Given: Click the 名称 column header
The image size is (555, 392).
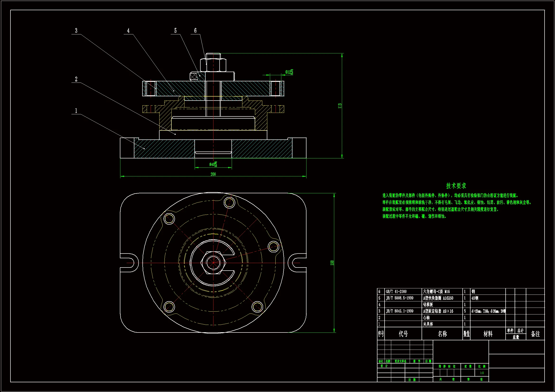Looking at the screenshot, I should (x=442, y=334).
